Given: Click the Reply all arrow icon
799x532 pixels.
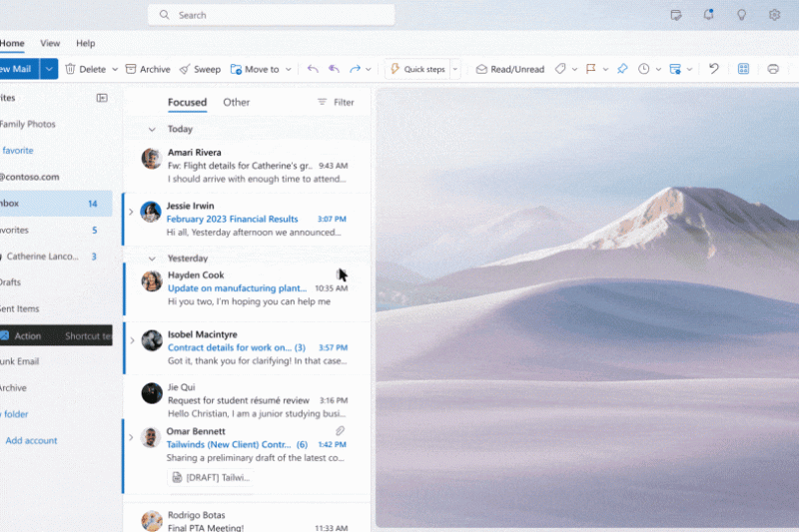Looking at the screenshot, I should point(334,69).
